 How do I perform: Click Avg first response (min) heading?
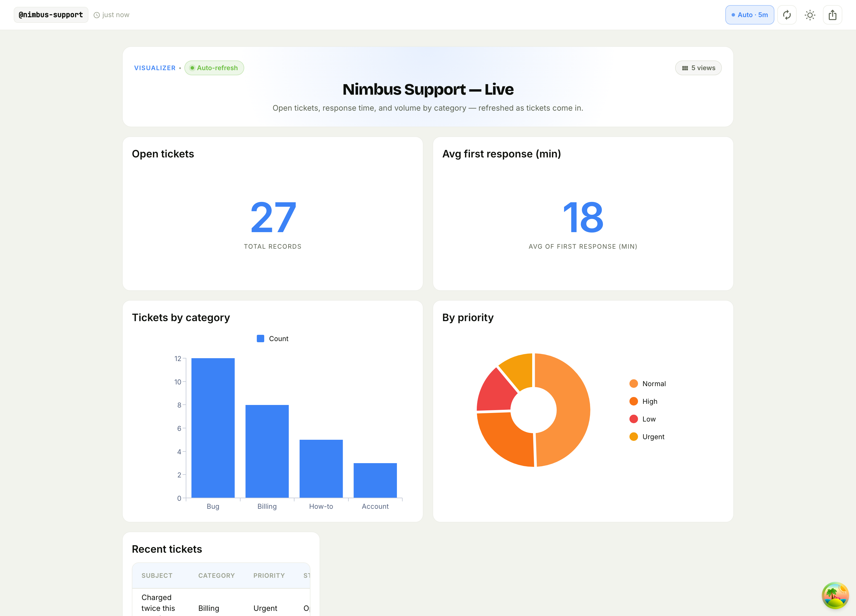[501, 153]
